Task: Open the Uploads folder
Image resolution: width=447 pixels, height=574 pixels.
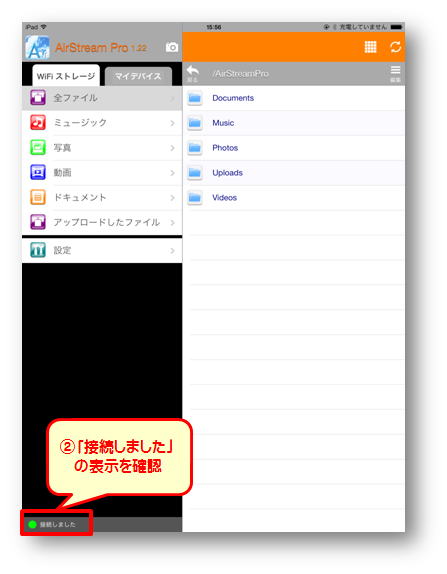Action: (x=294, y=173)
